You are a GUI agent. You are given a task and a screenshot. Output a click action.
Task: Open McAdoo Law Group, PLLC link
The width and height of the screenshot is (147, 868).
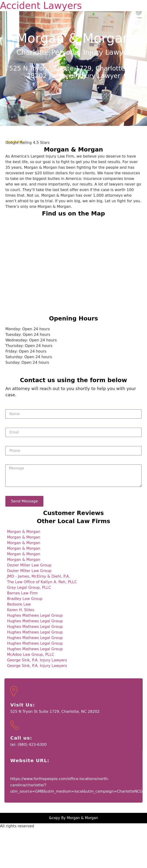30,654
